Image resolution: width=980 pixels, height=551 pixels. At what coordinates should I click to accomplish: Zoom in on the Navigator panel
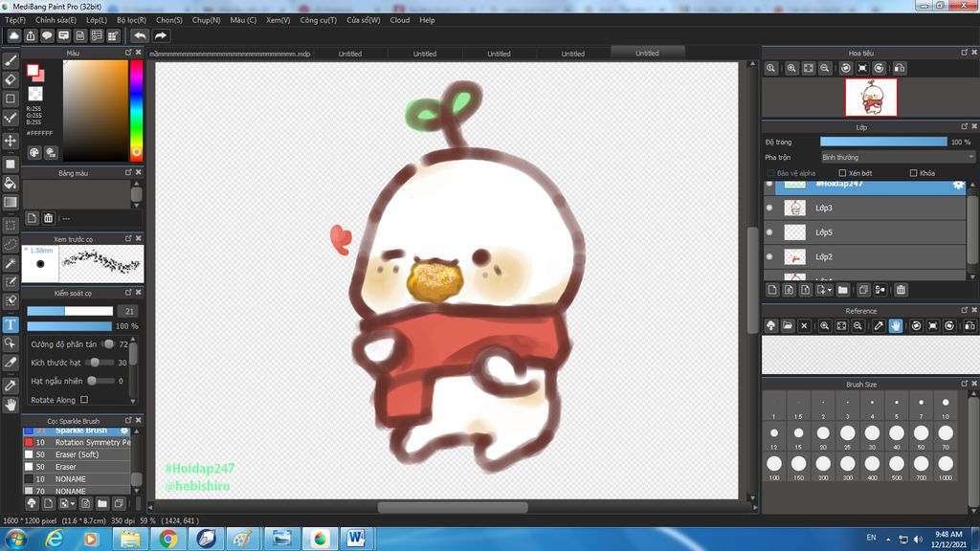click(791, 68)
